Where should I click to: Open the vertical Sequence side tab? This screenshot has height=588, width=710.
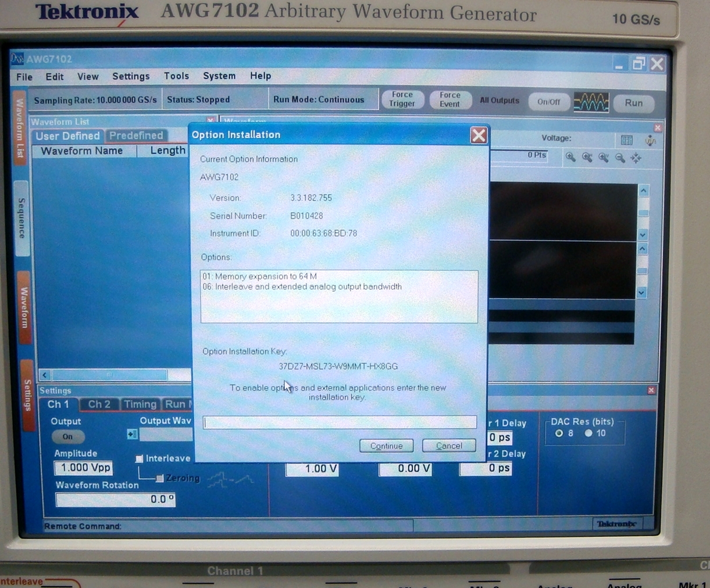click(x=21, y=218)
